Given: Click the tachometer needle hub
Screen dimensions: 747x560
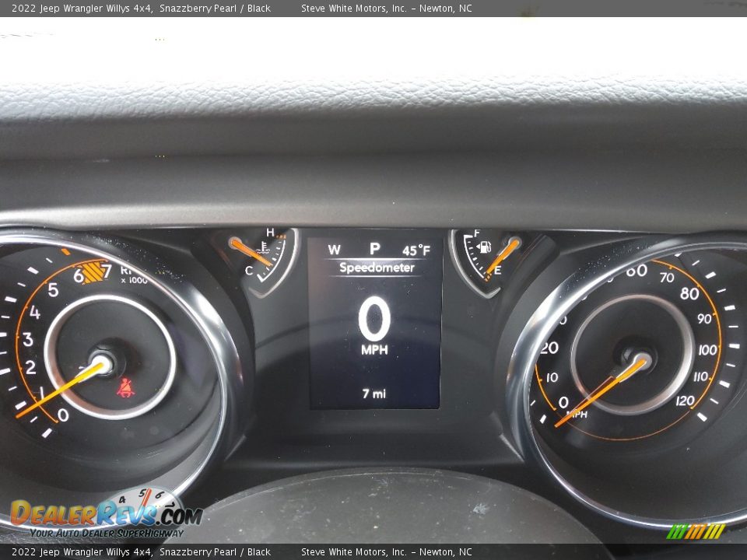Looking at the screenshot, I should point(103,366).
